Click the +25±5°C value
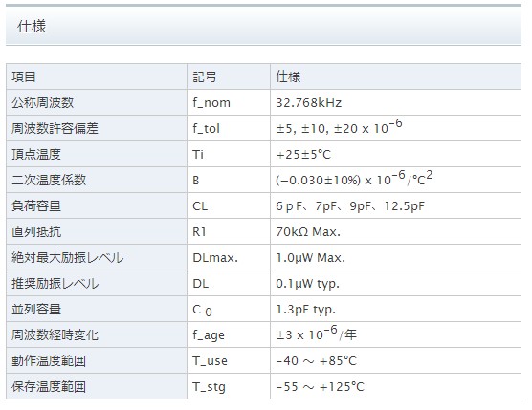532x410 pixels. point(303,155)
